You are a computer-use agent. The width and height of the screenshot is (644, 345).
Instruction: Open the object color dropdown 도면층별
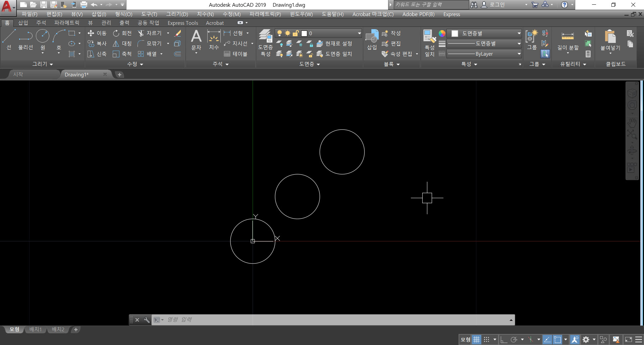485,33
